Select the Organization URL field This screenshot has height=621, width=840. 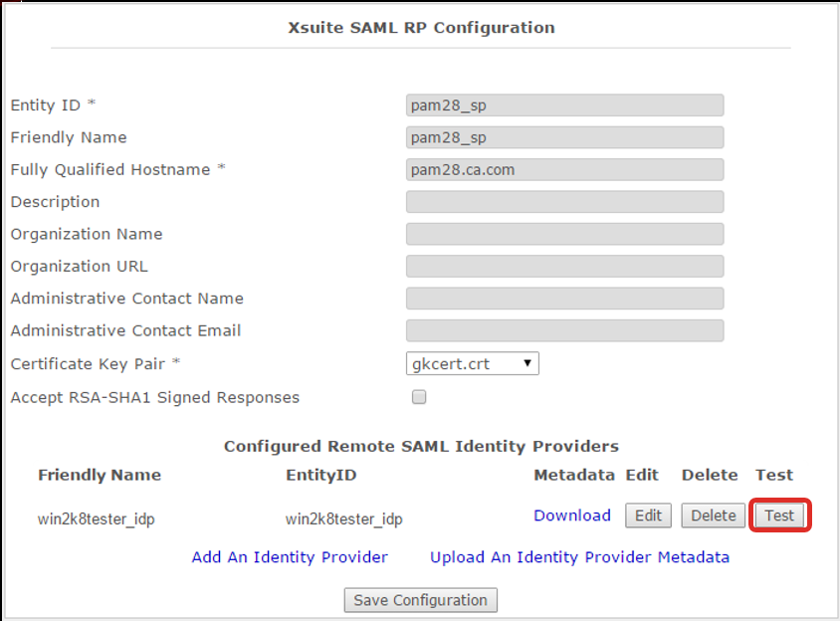pyautogui.click(x=564, y=267)
